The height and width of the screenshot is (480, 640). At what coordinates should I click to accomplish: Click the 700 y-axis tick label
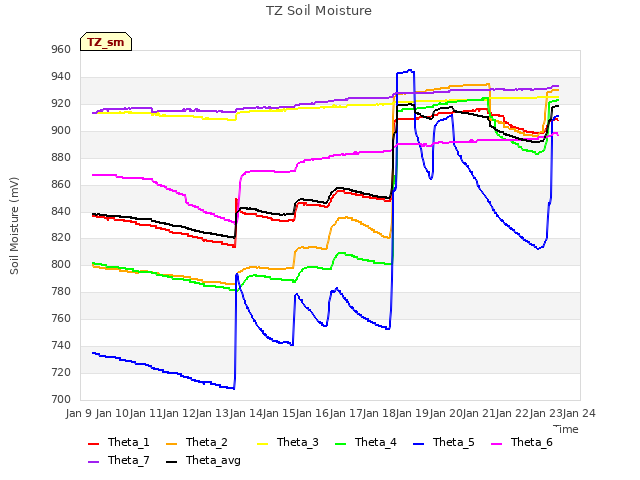click(61, 400)
